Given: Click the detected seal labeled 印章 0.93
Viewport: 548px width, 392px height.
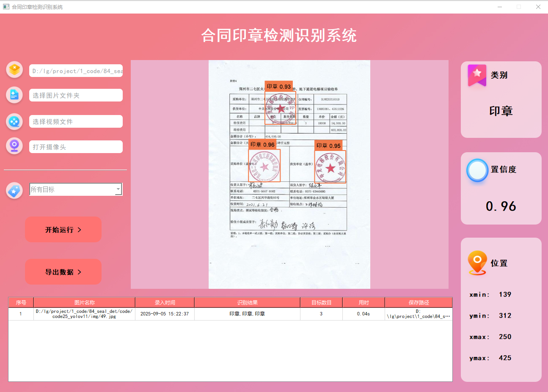Looking at the screenshot, I should click(281, 108).
